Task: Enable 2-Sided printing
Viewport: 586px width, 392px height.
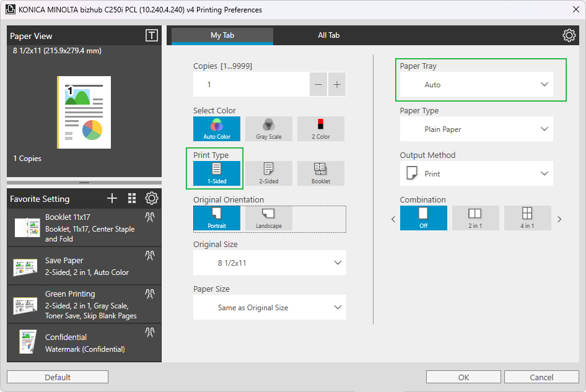Action: point(268,173)
